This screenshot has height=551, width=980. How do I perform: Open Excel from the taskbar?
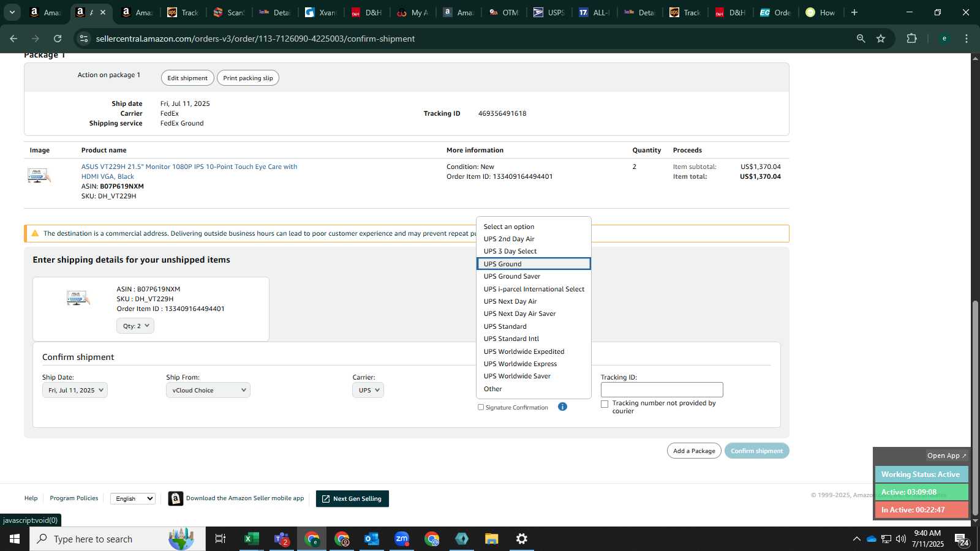click(x=251, y=539)
